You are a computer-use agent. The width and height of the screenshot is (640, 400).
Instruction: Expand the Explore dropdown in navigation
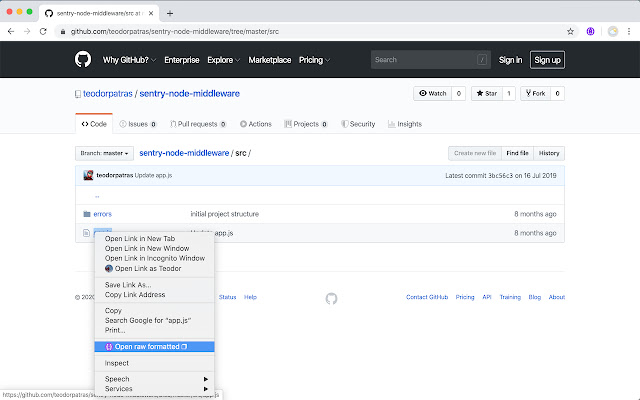click(x=225, y=60)
